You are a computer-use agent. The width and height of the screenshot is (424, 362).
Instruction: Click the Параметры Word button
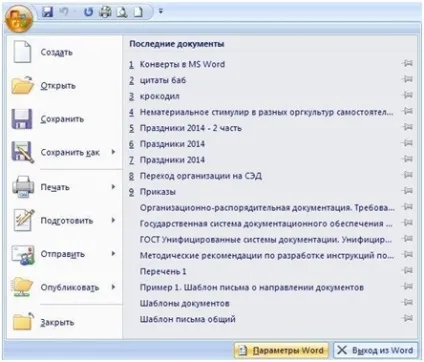tap(281, 351)
